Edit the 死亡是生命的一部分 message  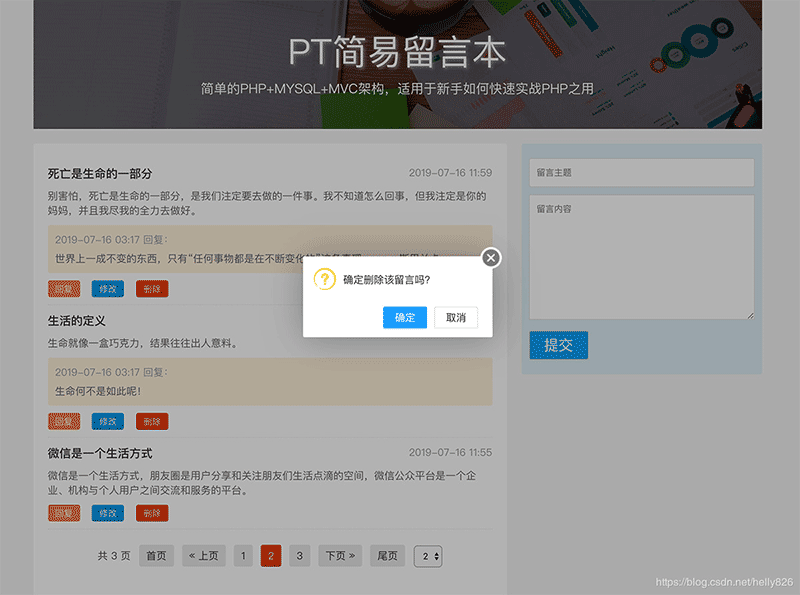(108, 289)
